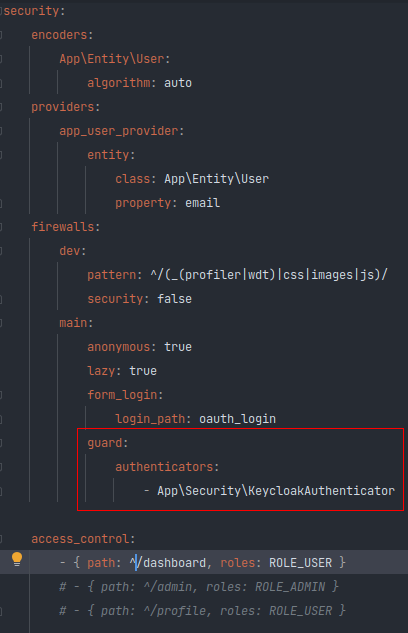Image resolution: width=408 pixels, height=633 pixels.
Task: Click the authenticators key
Action: tap(164, 467)
